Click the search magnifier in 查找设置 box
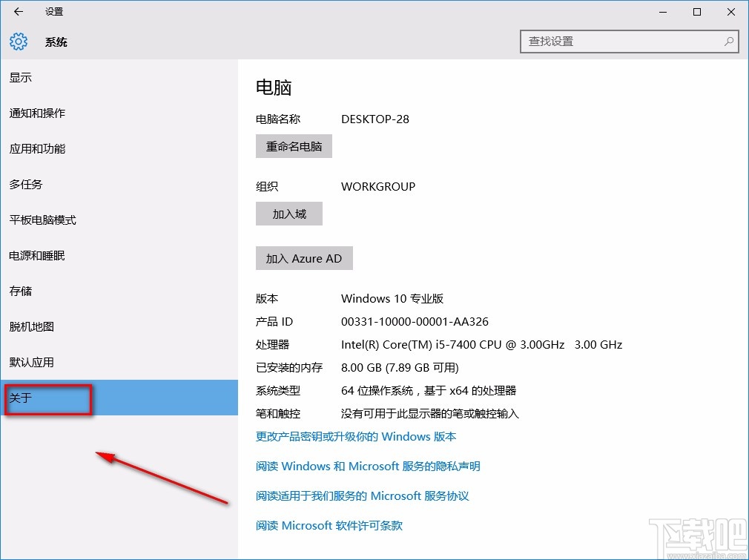 click(729, 42)
